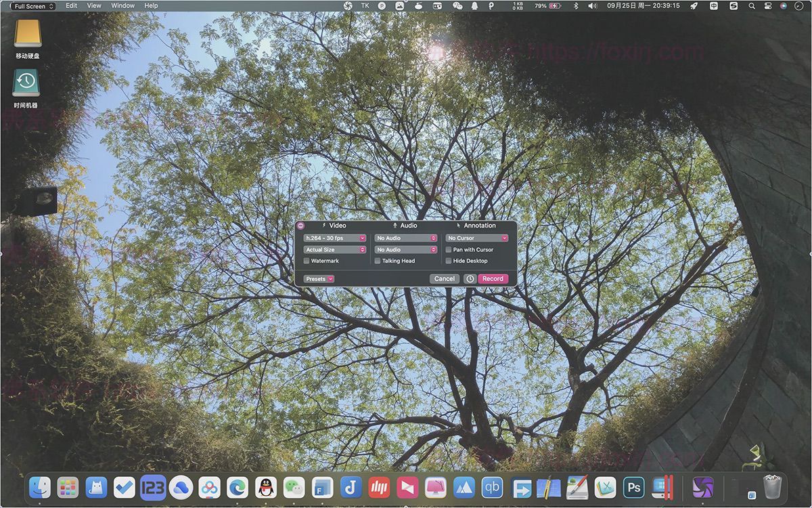Check the Talking Head option

click(378, 261)
